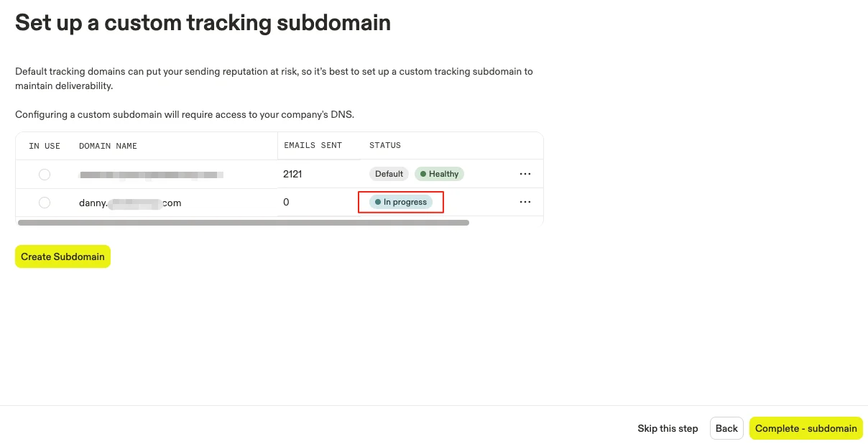Select the In Use radio for the first domain

[45, 175]
